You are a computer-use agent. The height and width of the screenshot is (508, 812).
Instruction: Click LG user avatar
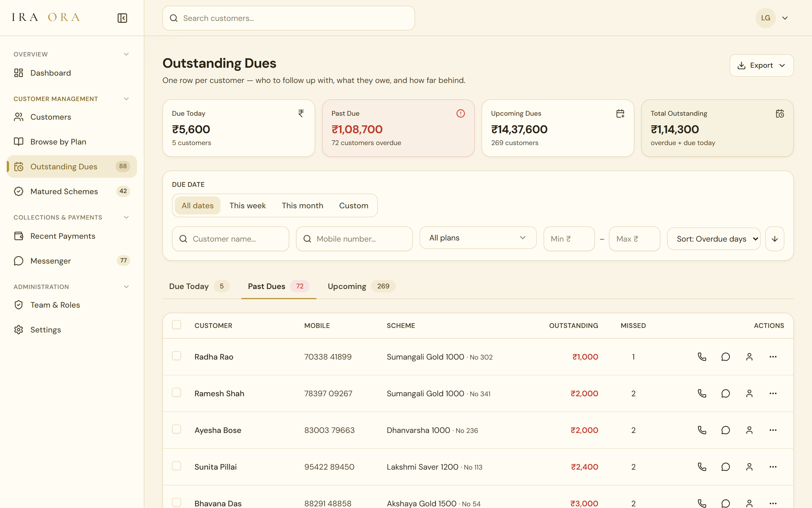pyautogui.click(x=765, y=18)
